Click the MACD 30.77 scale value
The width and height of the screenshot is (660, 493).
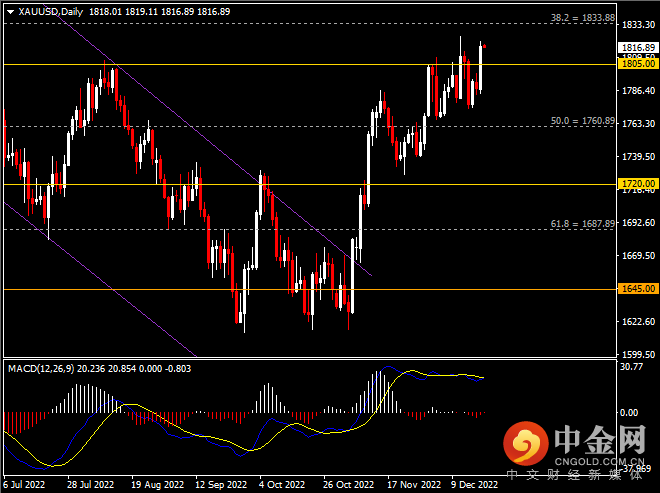(631, 368)
